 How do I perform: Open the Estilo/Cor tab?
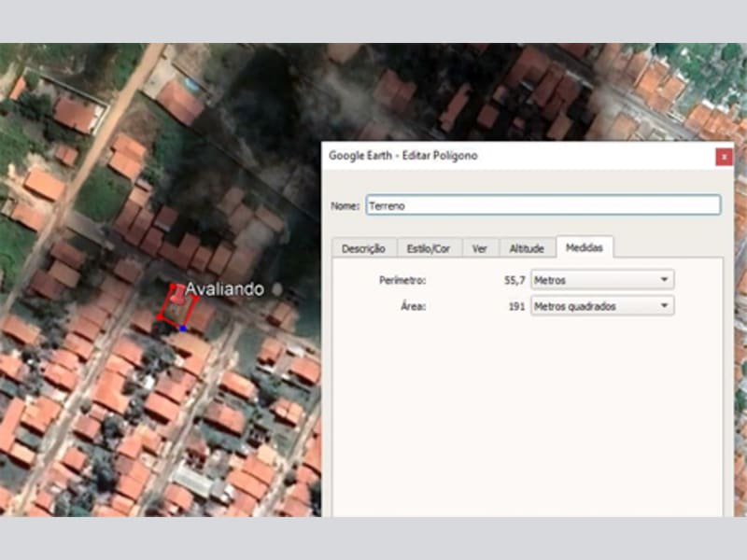[x=429, y=248]
